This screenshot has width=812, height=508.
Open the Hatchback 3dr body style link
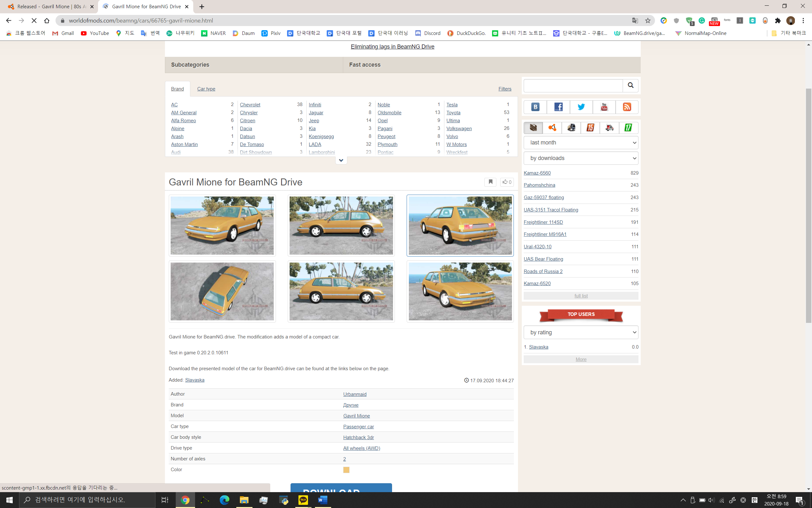(358, 437)
